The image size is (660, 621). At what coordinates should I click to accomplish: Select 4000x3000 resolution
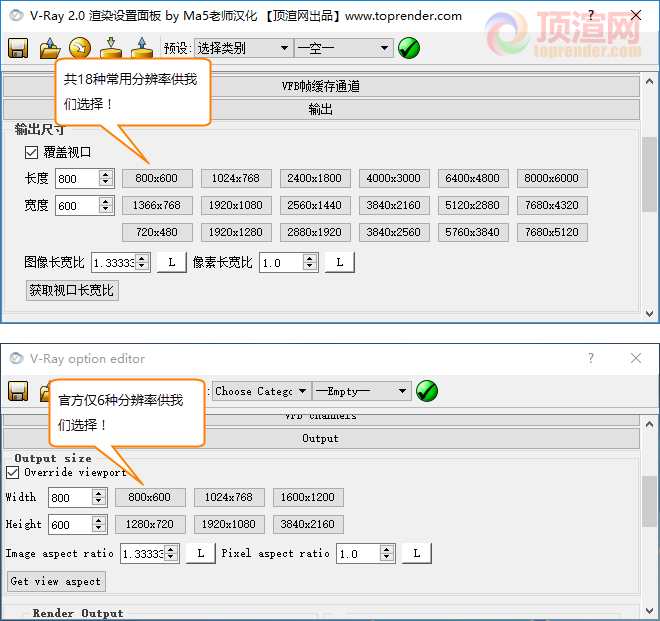394,178
